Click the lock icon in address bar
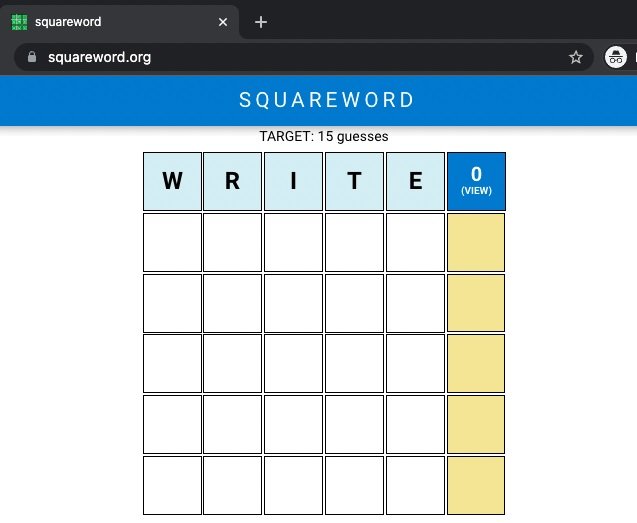Image resolution: width=637 pixels, height=523 pixels. (x=32, y=57)
